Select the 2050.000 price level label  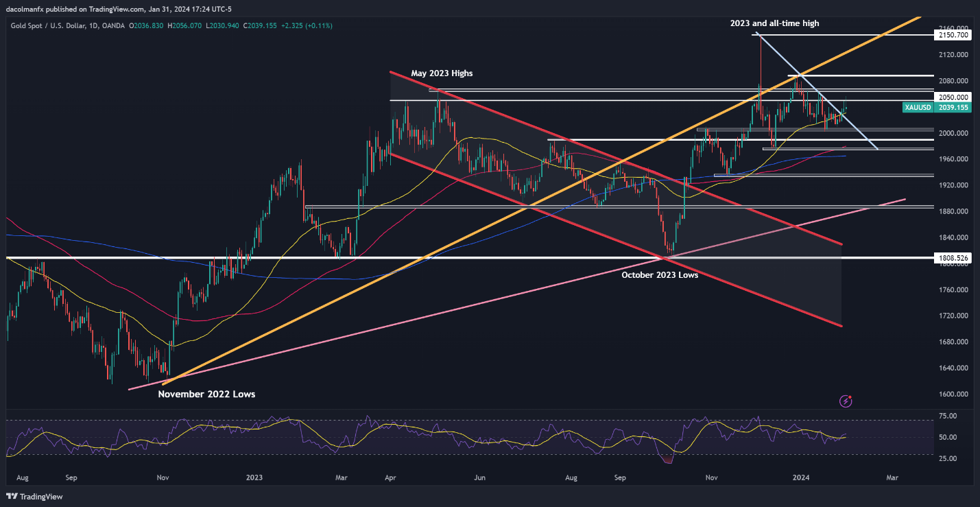pos(953,97)
